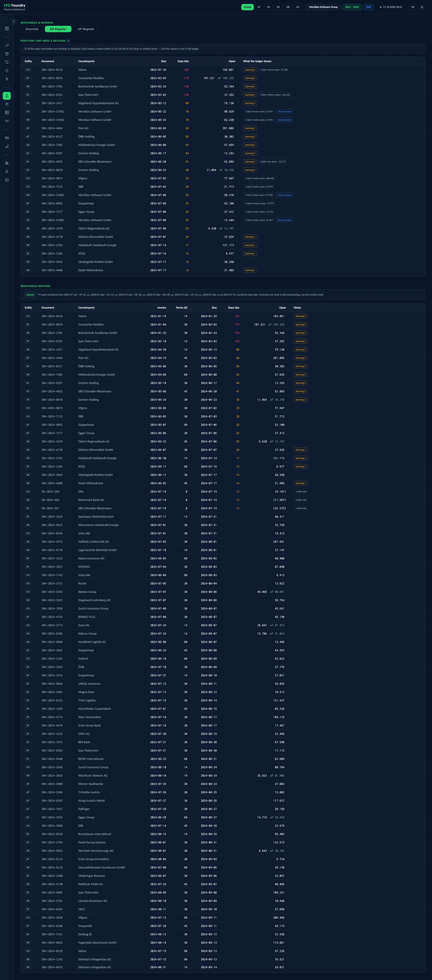Click the wavy crossing arrows sidebar icon
432x980 pixels.
(7, 121)
